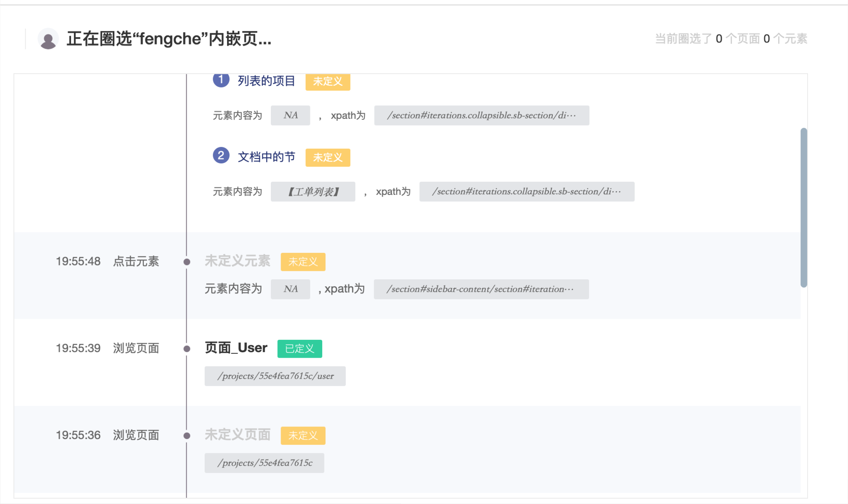Image resolution: width=848 pixels, height=504 pixels.
Task: Click 未定义 tag next to 未定义元素
Action: pos(303,262)
